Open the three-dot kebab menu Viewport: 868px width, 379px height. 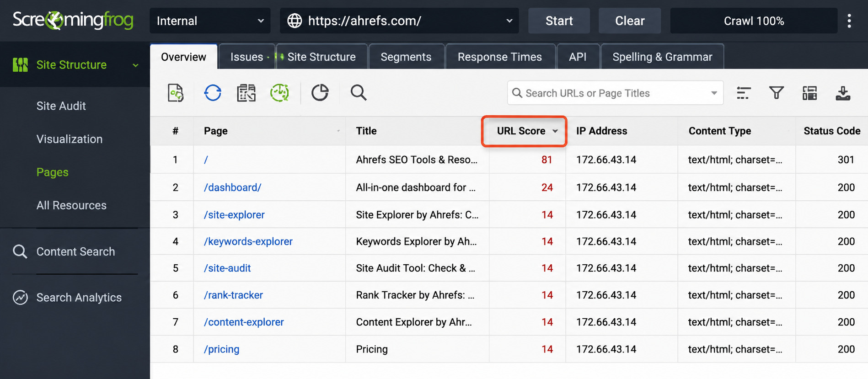(x=849, y=21)
